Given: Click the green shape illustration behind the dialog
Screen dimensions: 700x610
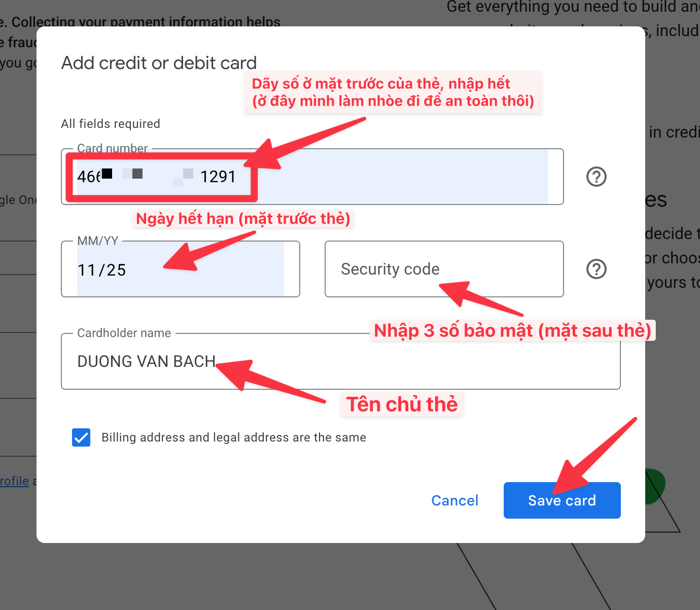Looking at the screenshot, I should click(655, 486).
